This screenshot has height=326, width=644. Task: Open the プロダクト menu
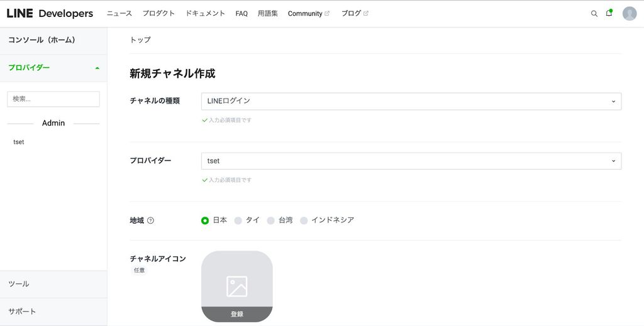click(158, 14)
